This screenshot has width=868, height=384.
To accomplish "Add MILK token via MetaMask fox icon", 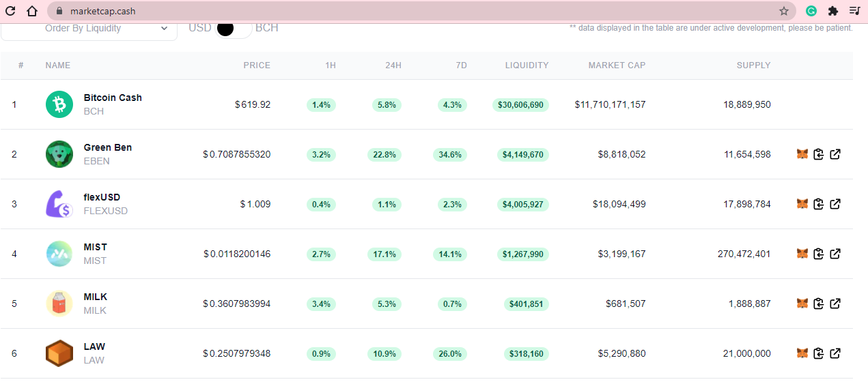I will 802,304.
